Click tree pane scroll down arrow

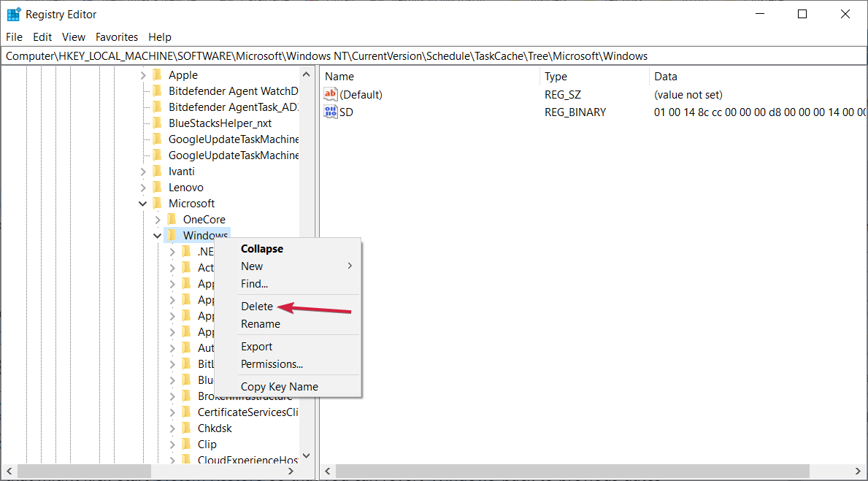[306, 456]
